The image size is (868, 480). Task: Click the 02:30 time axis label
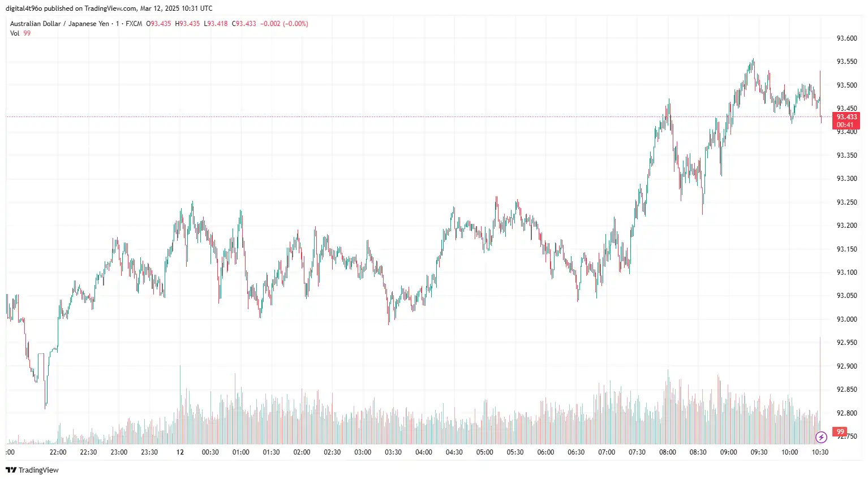click(x=332, y=452)
